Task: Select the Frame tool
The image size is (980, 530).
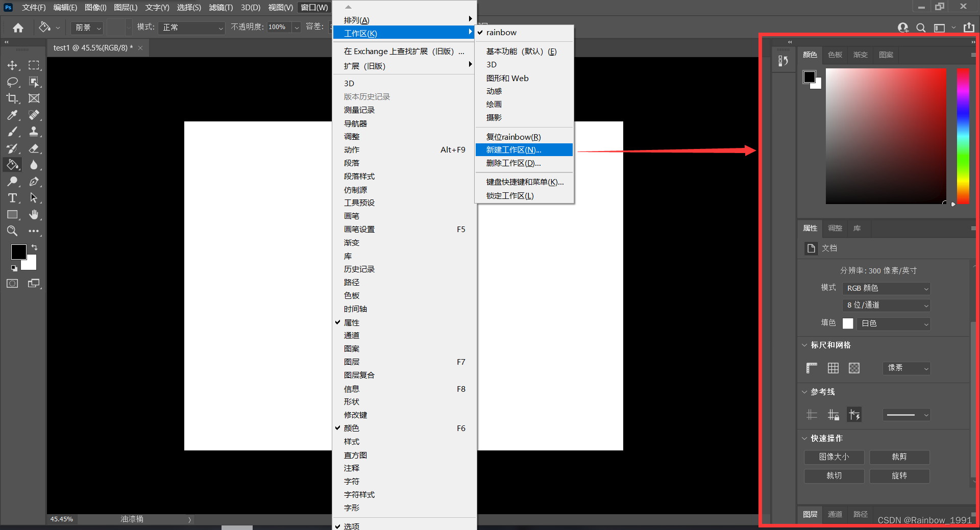Action: [34, 98]
